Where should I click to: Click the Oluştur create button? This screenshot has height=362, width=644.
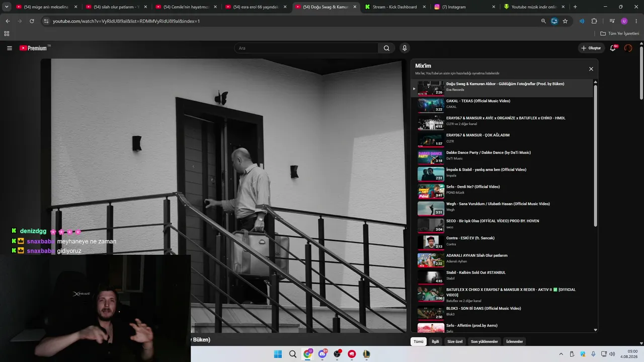click(x=591, y=48)
